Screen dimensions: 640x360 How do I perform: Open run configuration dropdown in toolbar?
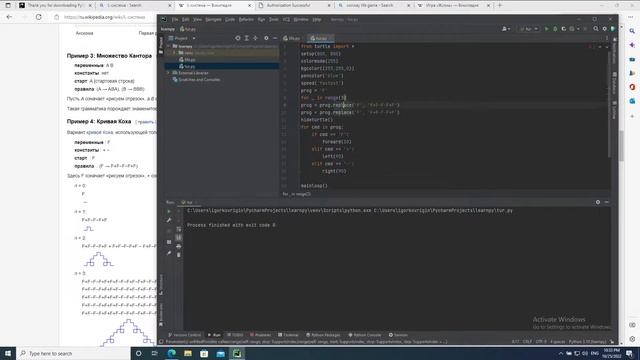click(x=529, y=29)
